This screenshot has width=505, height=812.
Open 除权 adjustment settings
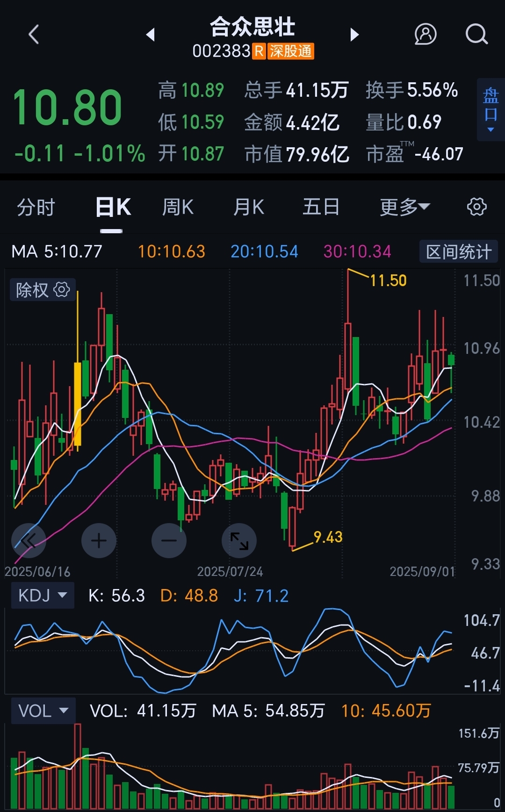click(x=43, y=290)
